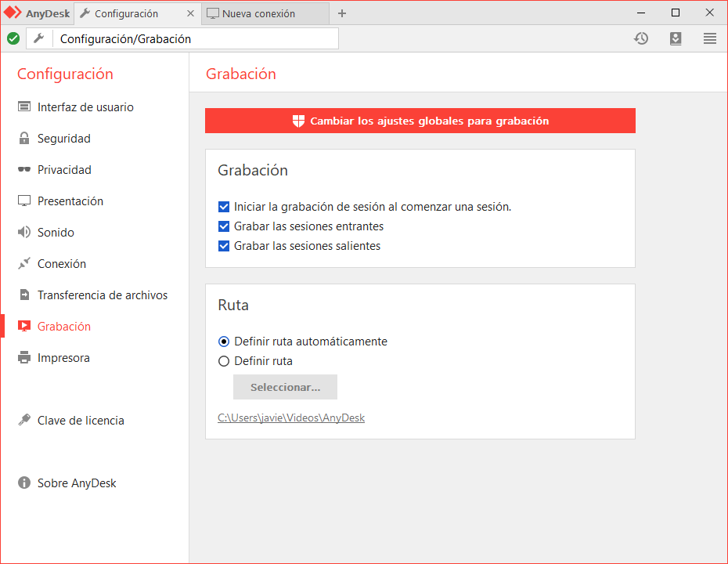Image resolution: width=728 pixels, height=564 pixels.
Task: Select Definir ruta automáticamente radio button
Action: (x=224, y=342)
